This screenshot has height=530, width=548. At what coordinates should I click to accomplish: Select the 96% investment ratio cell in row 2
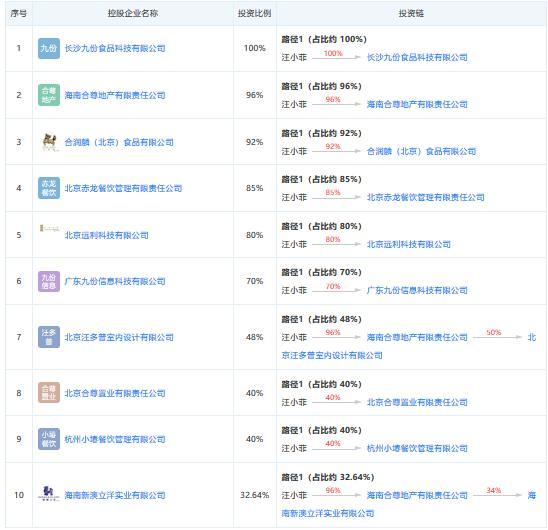(254, 95)
